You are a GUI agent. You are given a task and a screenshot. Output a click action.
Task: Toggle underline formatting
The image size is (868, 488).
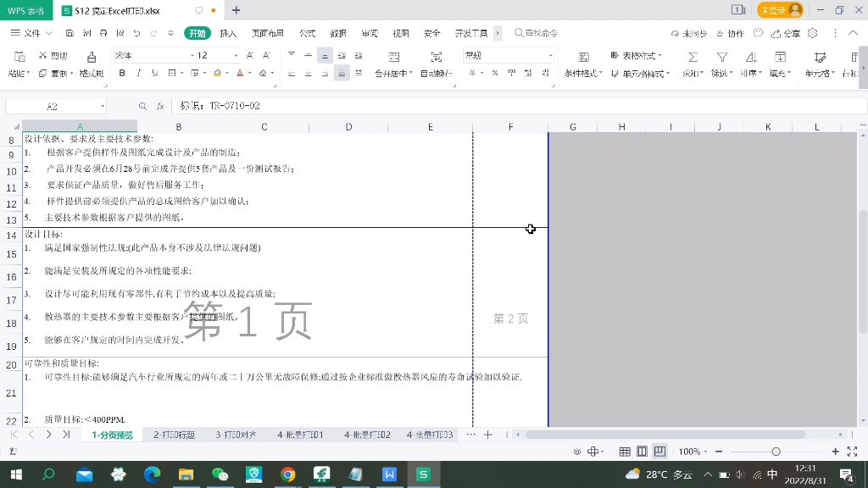pos(154,74)
